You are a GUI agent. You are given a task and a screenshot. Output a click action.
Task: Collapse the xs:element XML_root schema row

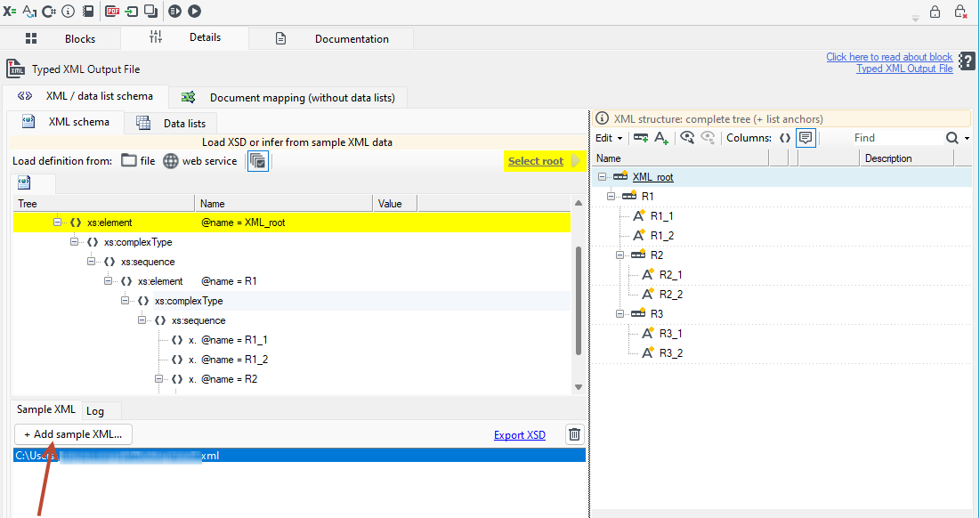coord(58,223)
